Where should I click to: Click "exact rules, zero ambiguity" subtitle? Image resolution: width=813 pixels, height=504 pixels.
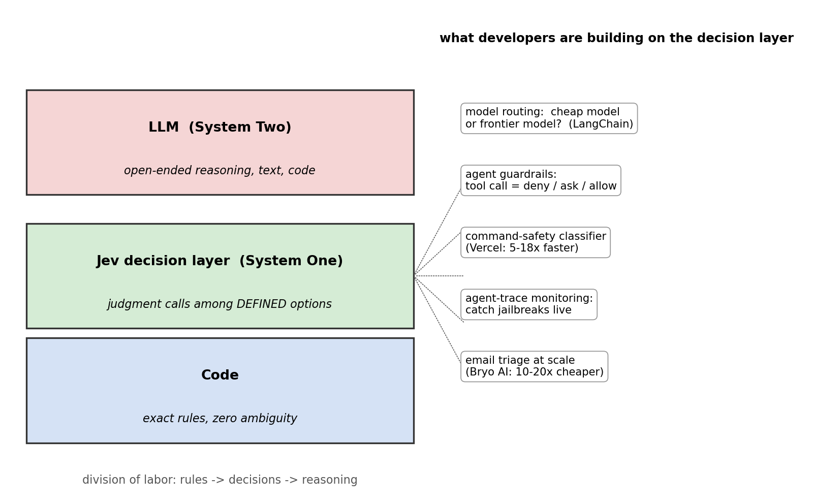[x=220, y=419]
